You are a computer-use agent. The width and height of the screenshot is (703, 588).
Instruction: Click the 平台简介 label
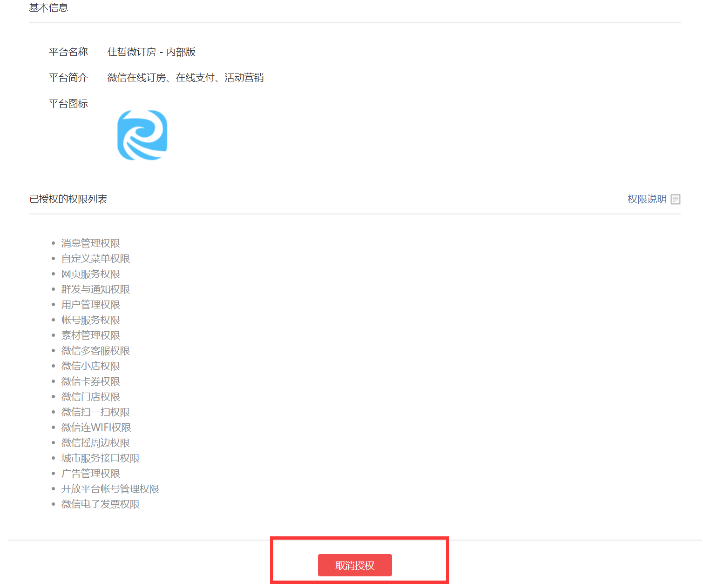(x=68, y=78)
